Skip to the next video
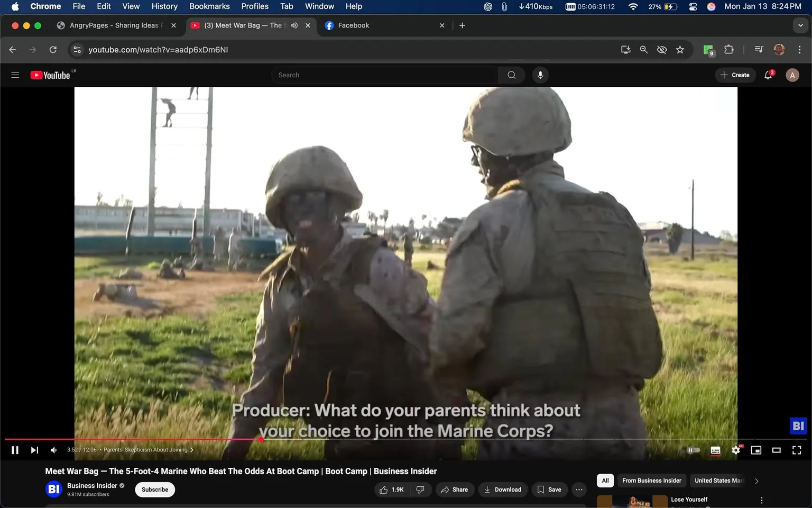The height and width of the screenshot is (508, 812). click(34, 450)
